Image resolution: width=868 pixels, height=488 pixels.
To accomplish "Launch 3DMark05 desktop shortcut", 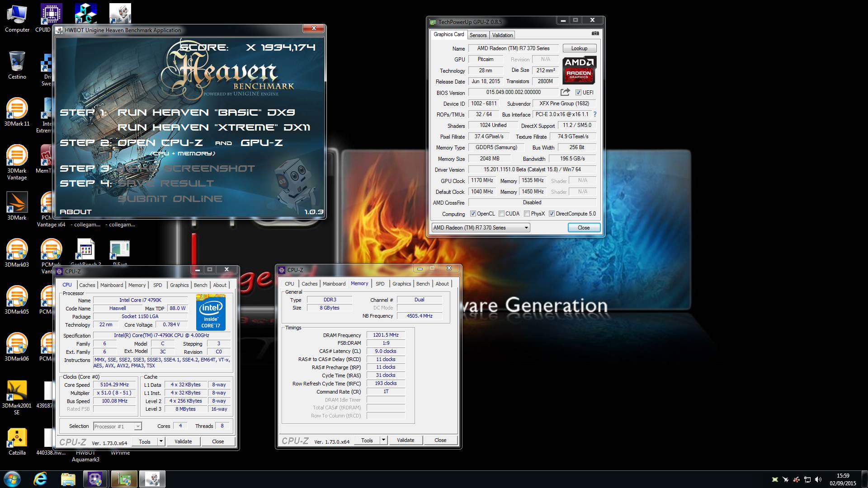I will point(17,300).
